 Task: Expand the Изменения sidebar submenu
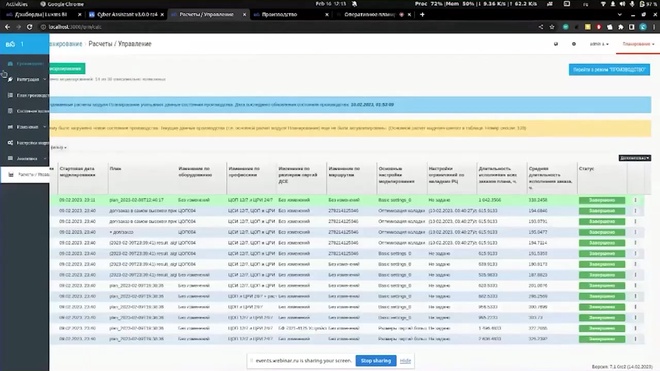[x=45, y=127]
